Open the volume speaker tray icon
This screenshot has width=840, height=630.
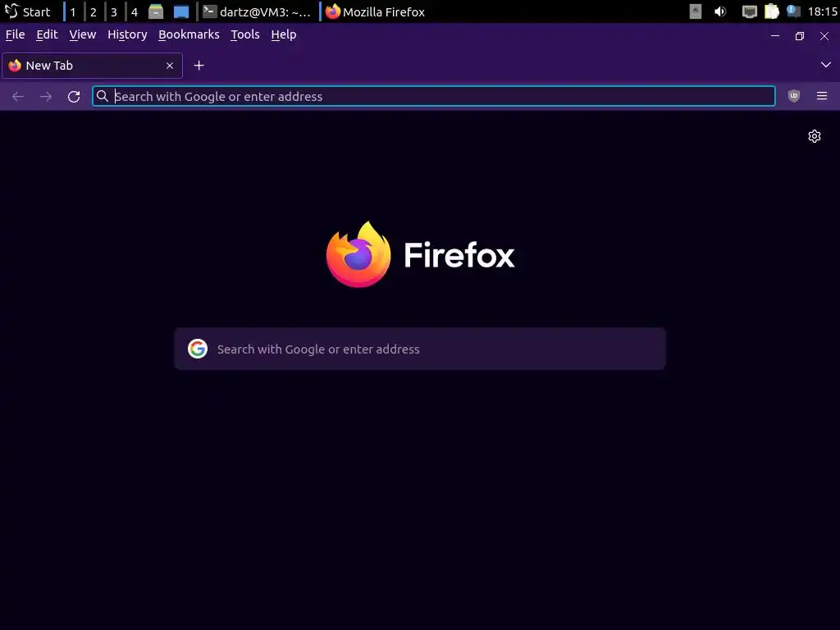[720, 11]
